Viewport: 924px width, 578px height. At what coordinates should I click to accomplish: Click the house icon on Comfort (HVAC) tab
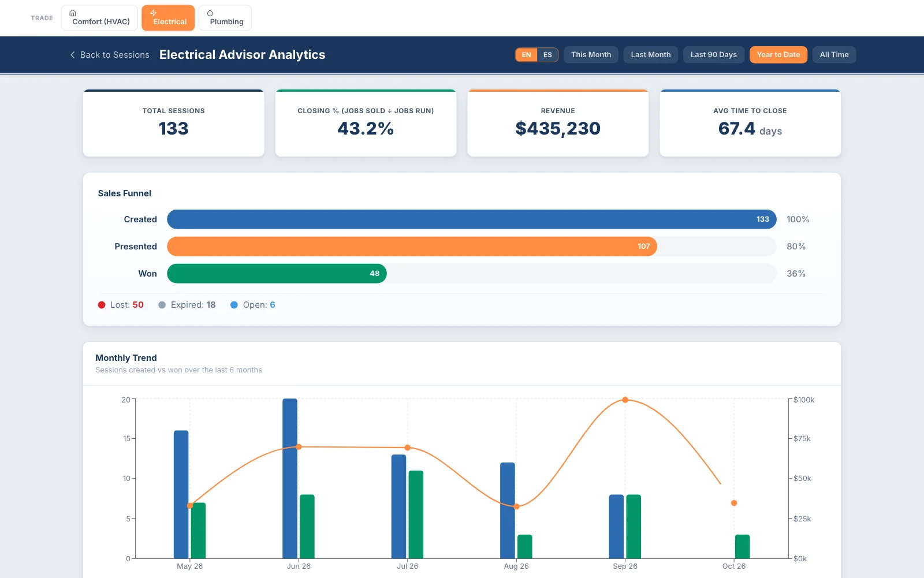click(73, 13)
